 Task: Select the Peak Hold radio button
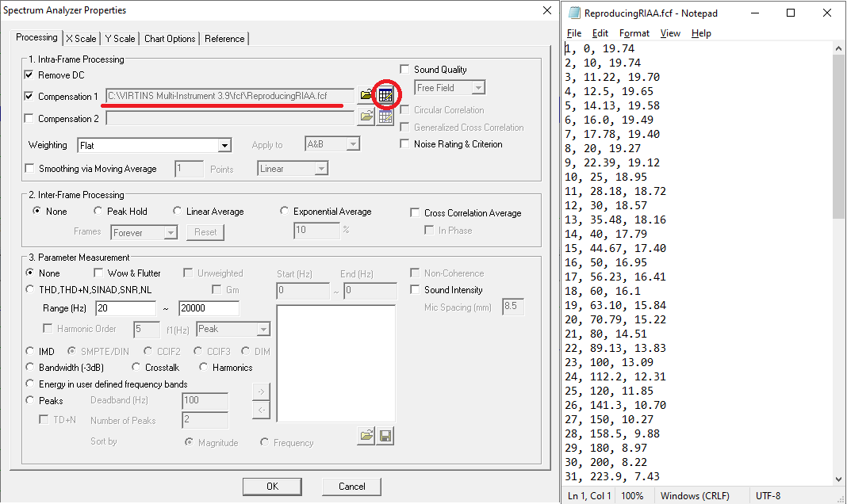98,212
